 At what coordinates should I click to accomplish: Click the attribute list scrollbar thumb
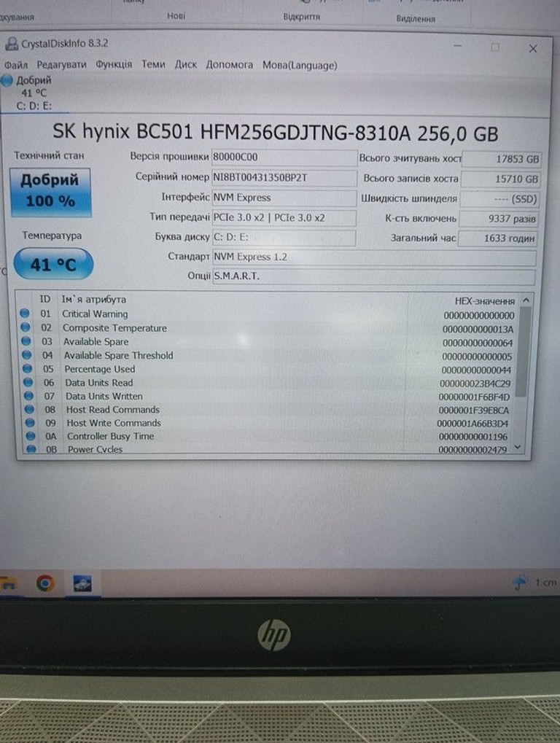(x=522, y=351)
